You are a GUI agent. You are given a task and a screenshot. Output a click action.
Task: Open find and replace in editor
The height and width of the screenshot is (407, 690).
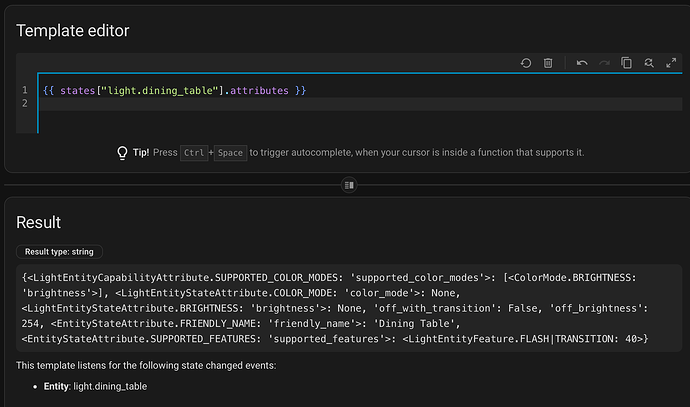coord(649,63)
